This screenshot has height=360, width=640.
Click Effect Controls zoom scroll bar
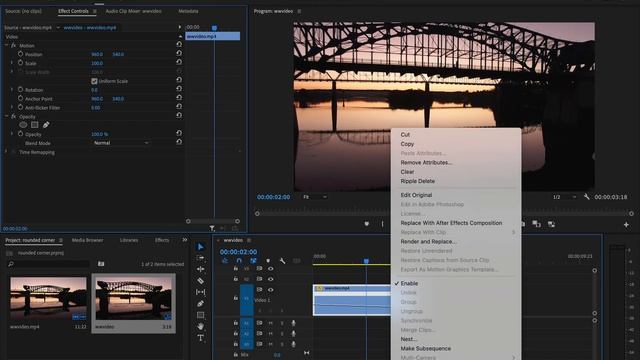[213, 221]
